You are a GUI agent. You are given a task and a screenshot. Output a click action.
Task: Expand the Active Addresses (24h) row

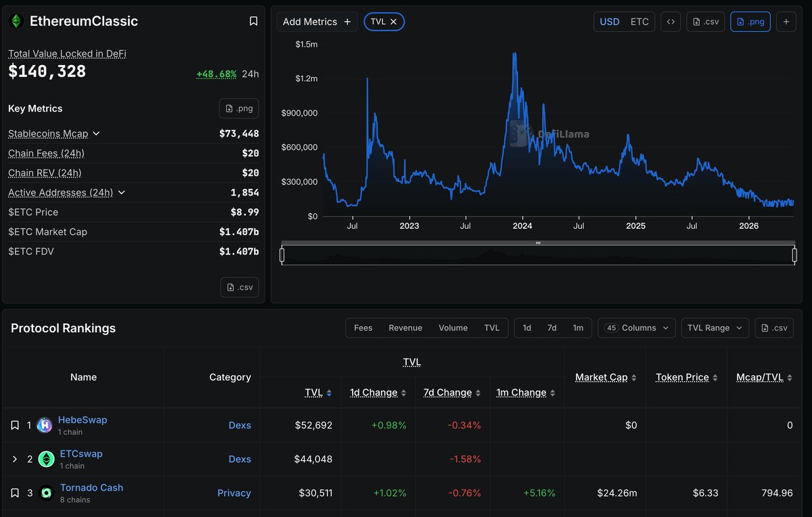coord(122,193)
